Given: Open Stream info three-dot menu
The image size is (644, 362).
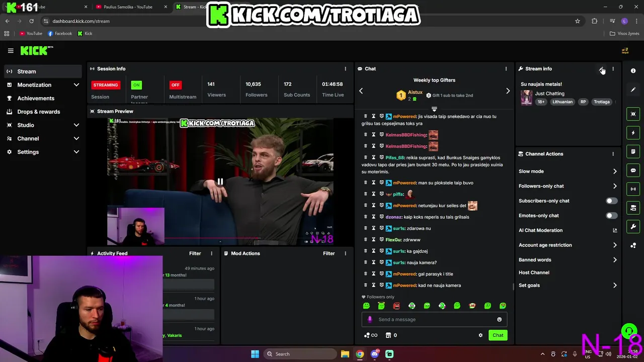Looking at the screenshot, I should tap(613, 69).
